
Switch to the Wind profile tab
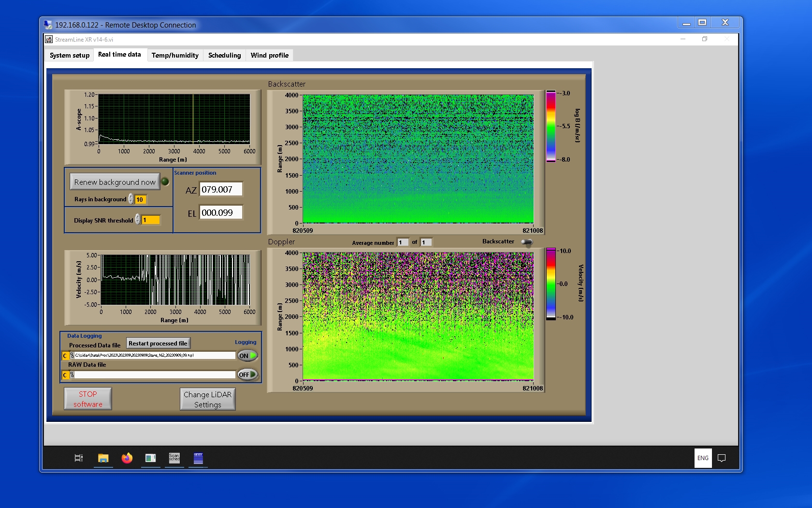[269, 55]
